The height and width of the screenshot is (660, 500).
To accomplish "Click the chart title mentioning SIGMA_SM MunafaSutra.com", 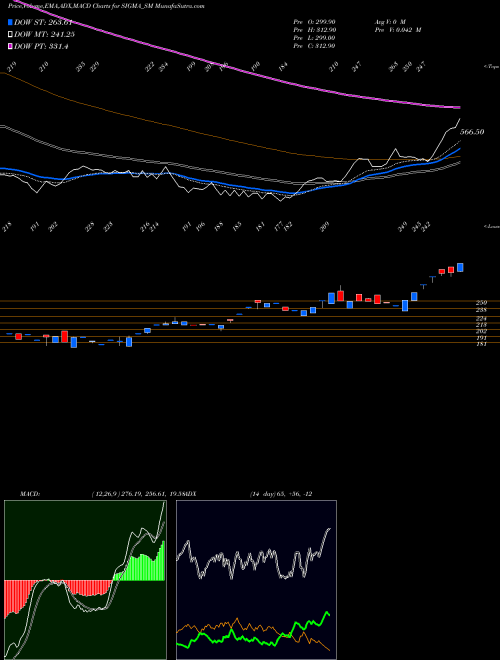I will 106,6.
